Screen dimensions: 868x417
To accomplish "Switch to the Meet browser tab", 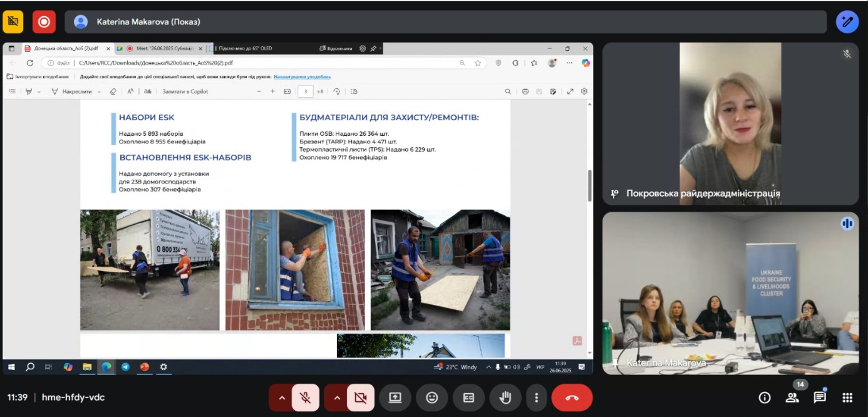I will click(x=160, y=48).
